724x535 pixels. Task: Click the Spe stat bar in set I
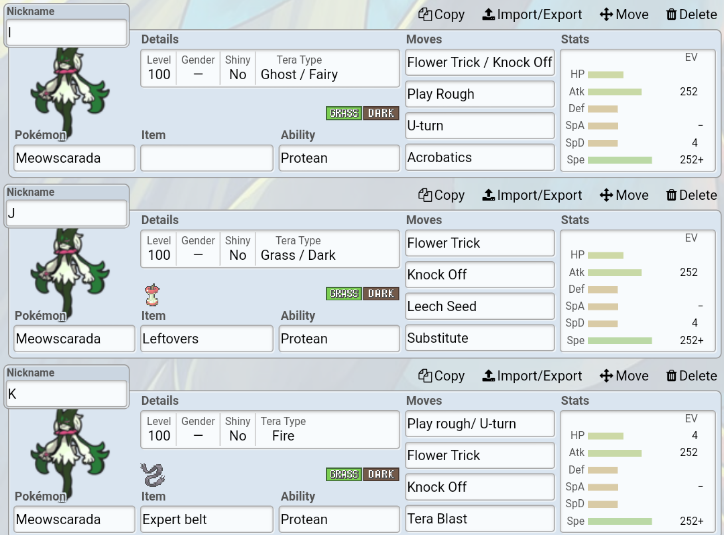click(620, 160)
